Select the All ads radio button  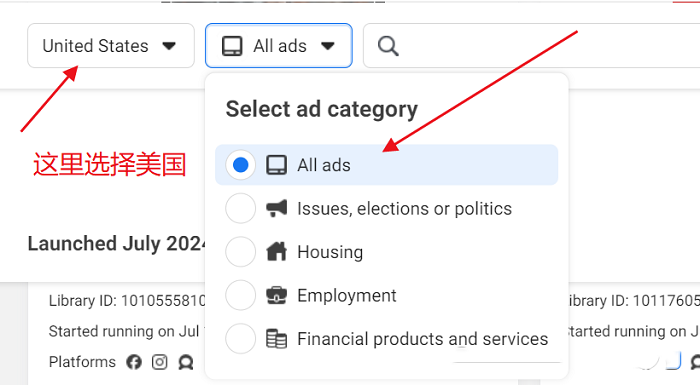pyautogui.click(x=241, y=165)
